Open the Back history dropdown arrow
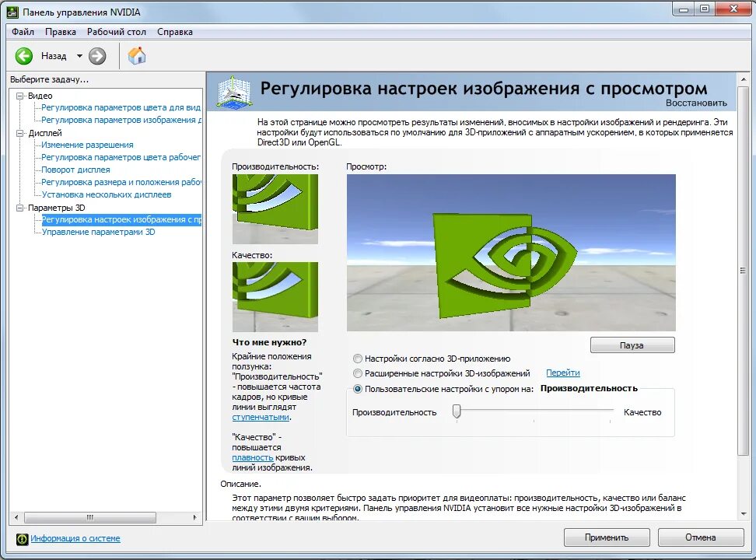The image size is (756, 560). (79, 56)
